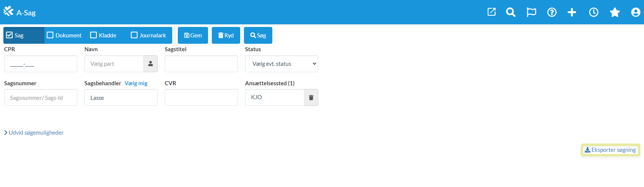Open help with the question mark icon
The image size is (644, 187).
[x=552, y=12]
